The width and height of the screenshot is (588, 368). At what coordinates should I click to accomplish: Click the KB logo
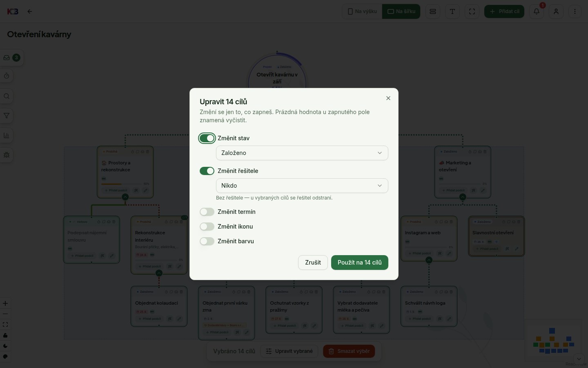coord(13,11)
